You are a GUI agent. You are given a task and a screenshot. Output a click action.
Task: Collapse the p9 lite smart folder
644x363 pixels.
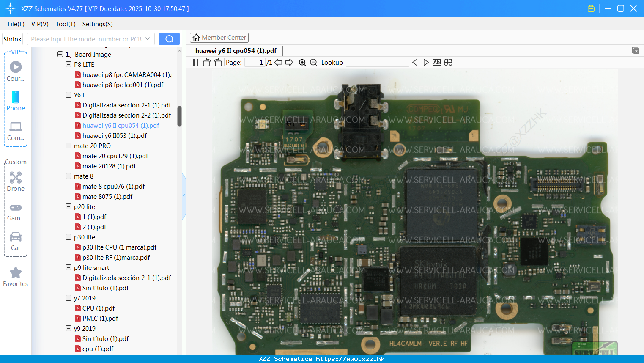[69, 267]
